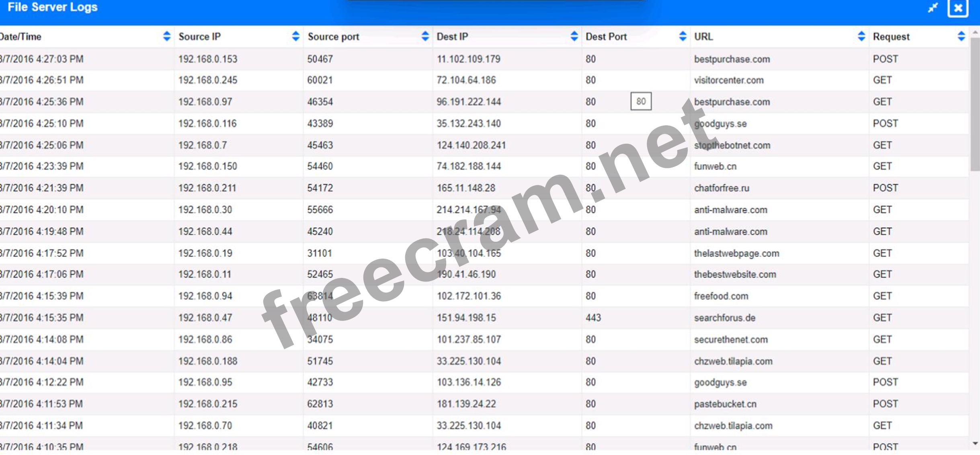Click the scrollbar down arrow

(975, 444)
